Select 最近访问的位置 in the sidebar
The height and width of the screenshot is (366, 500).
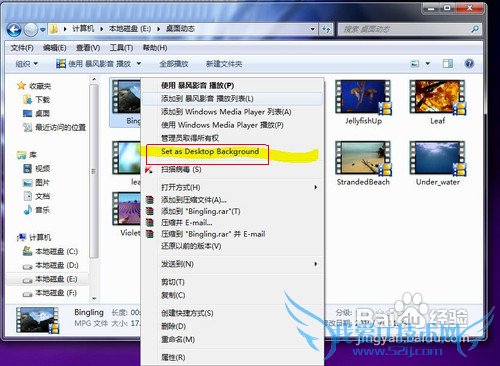pos(54,127)
